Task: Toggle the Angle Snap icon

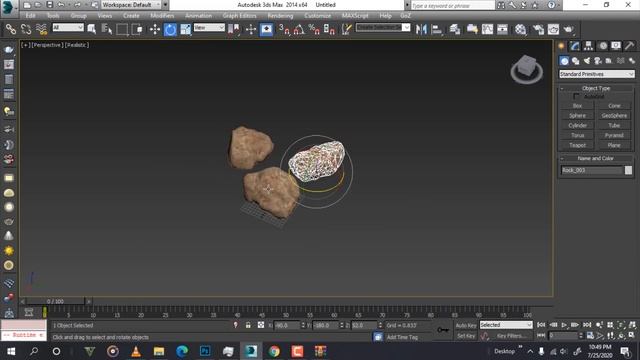Action: [x=299, y=29]
